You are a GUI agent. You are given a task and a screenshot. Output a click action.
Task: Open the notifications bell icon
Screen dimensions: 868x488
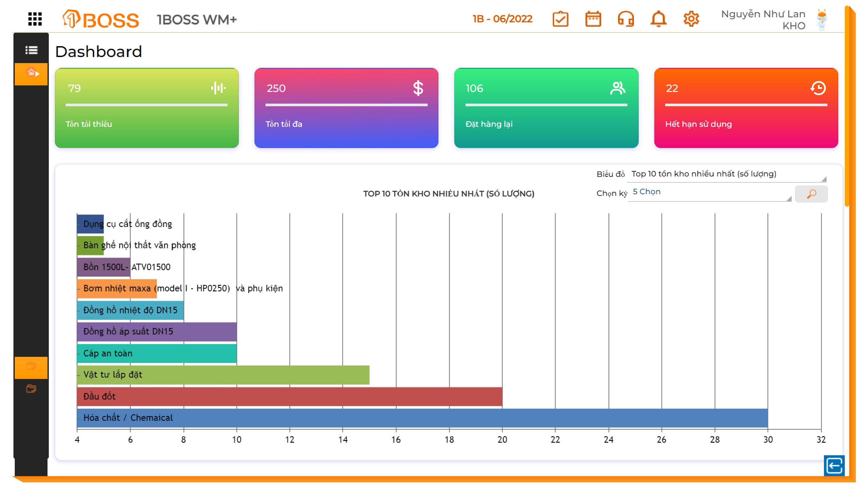pos(658,19)
